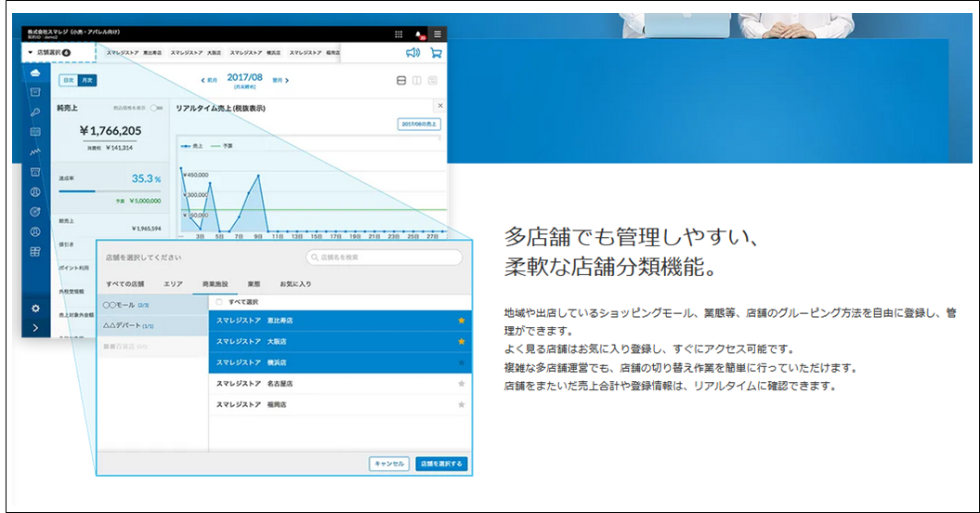Toggle tax-included price display switch
This screenshot has width=980, height=513.
point(156,108)
